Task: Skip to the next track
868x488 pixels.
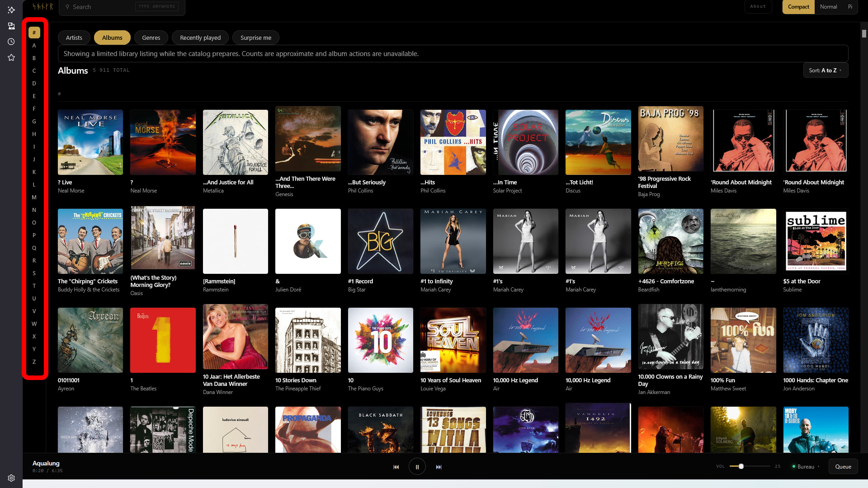Action: point(439,467)
